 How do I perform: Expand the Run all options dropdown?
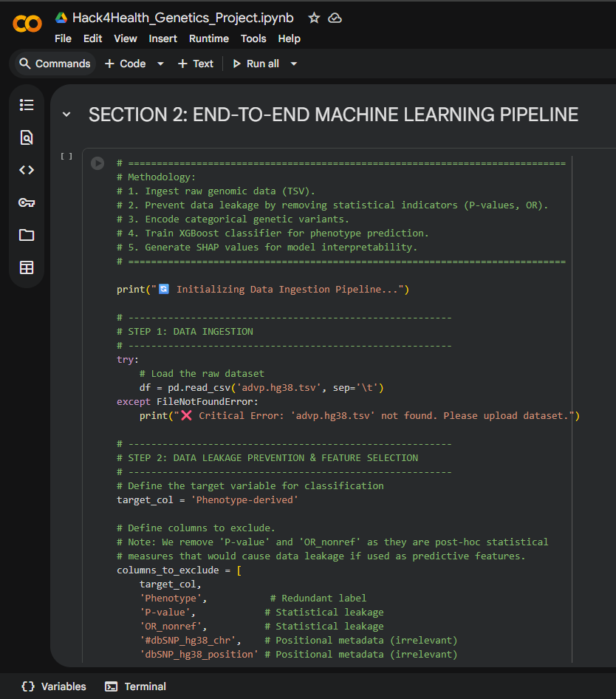(x=294, y=64)
